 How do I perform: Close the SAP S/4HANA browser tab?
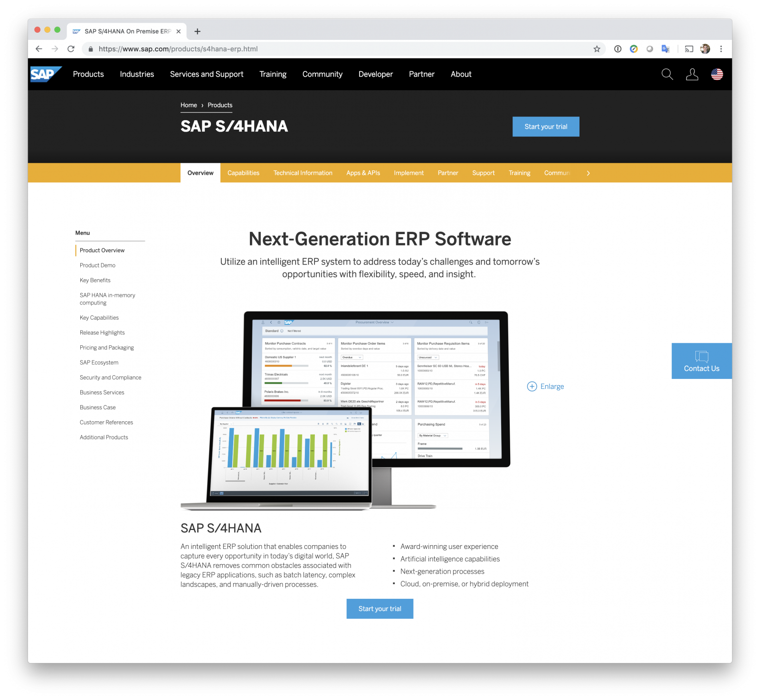[x=179, y=31]
